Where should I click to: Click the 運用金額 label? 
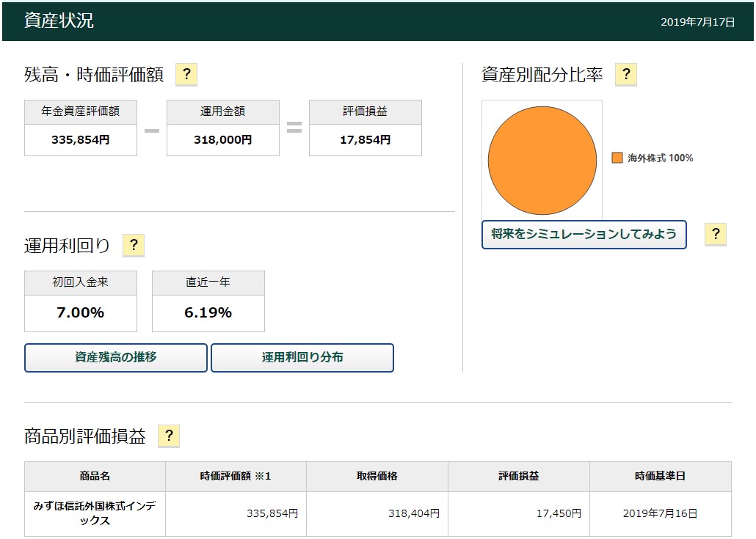[222, 111]
